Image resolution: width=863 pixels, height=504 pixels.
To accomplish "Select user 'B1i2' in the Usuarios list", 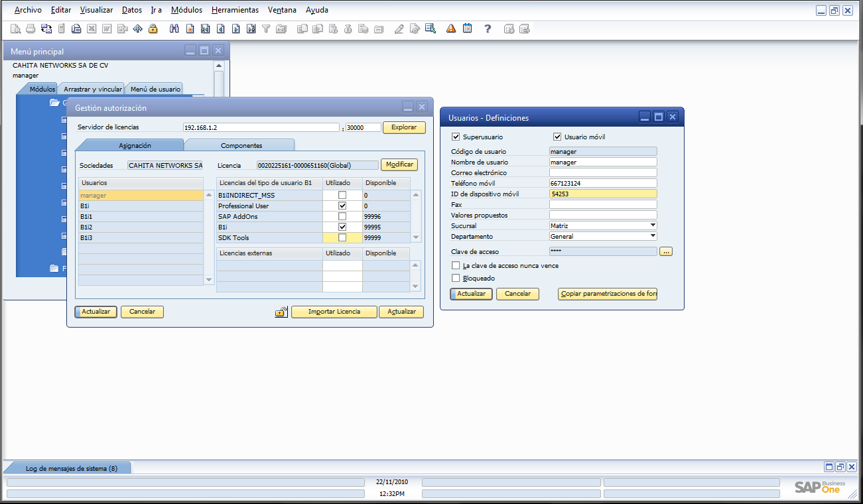I will click(141, 227).
